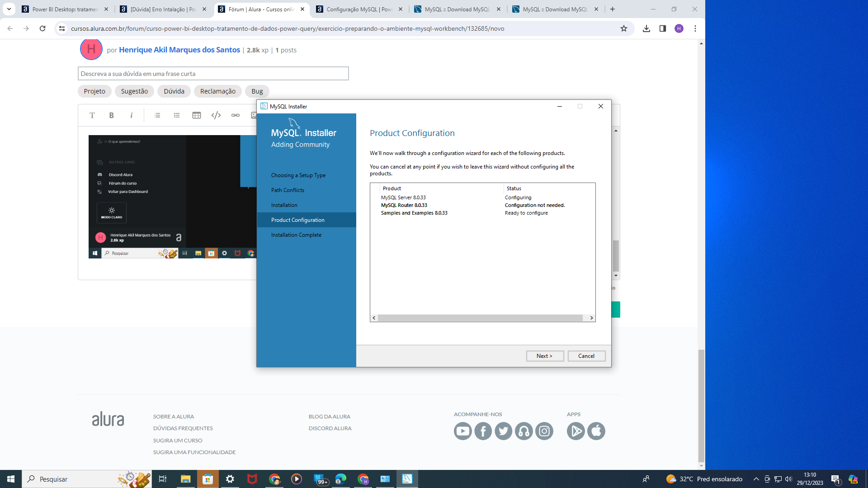Open the Dúvidas Frequentes footer link
The width and height of the screenshot is (868, 488).
tap(183, 428)
